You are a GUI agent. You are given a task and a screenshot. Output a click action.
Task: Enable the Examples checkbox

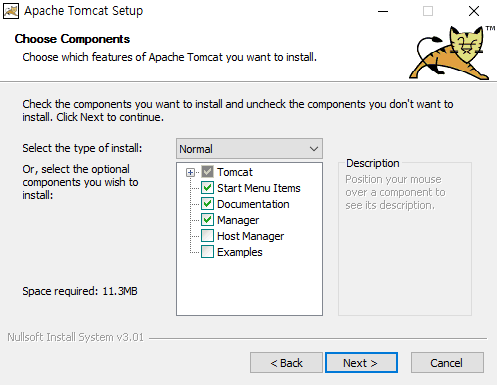[x=207, y=252]
